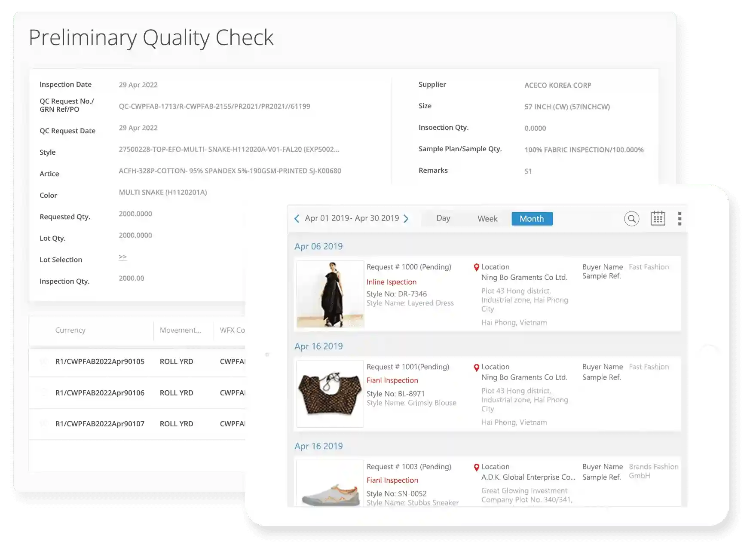Click the Inline Inspection link
This screenshot has width=756, height=557.
(391, 282)
